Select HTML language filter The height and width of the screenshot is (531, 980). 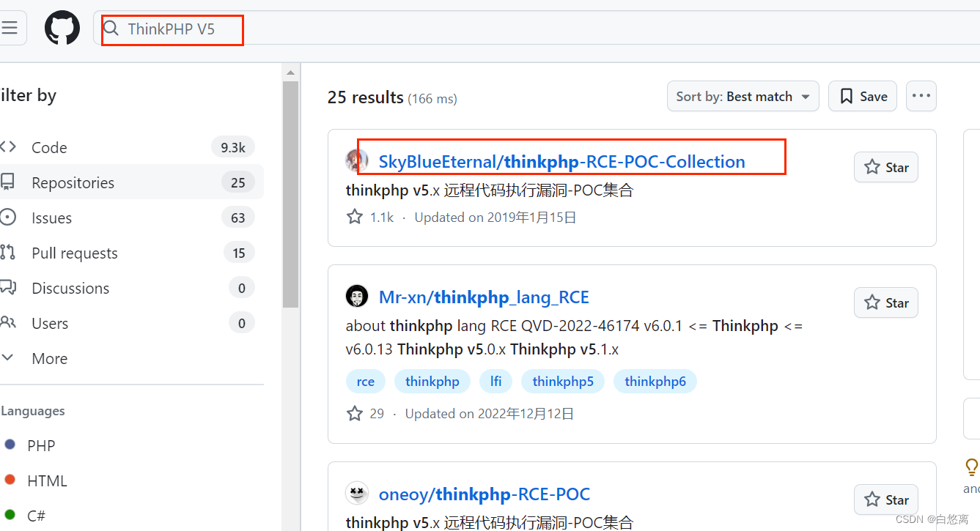[x=47, y=480]
